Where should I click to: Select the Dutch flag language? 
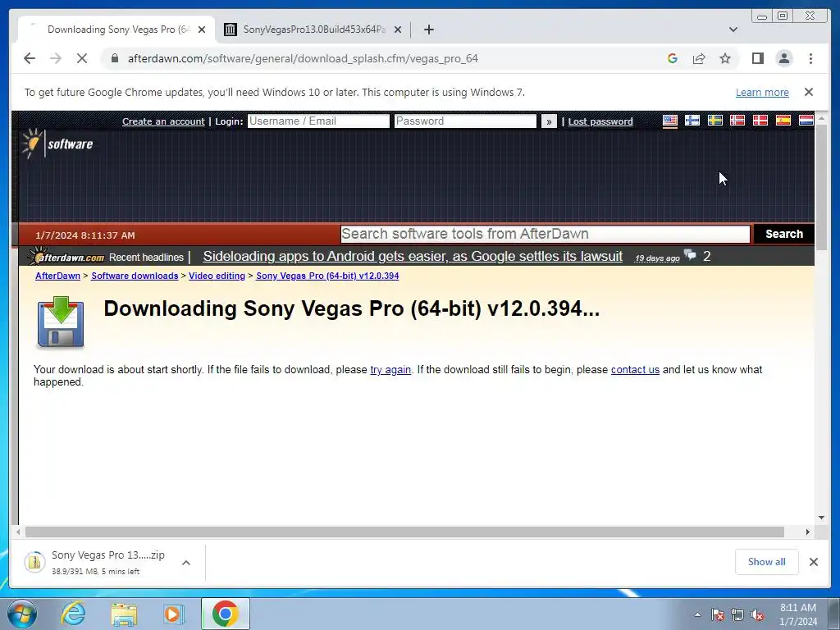coord(806,121)
